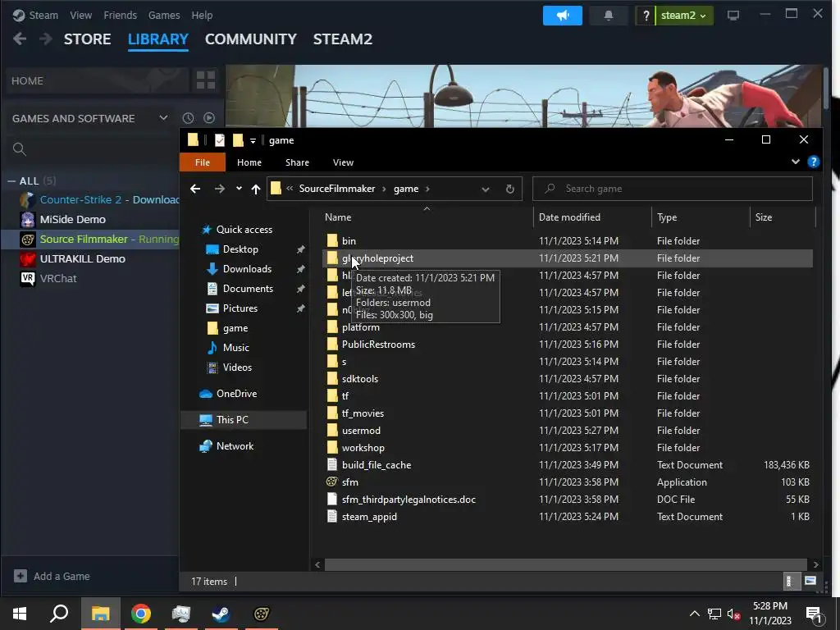Click Steam announcements megaphone button
This screenshot has width=840, height=630.
pos(562,16)
